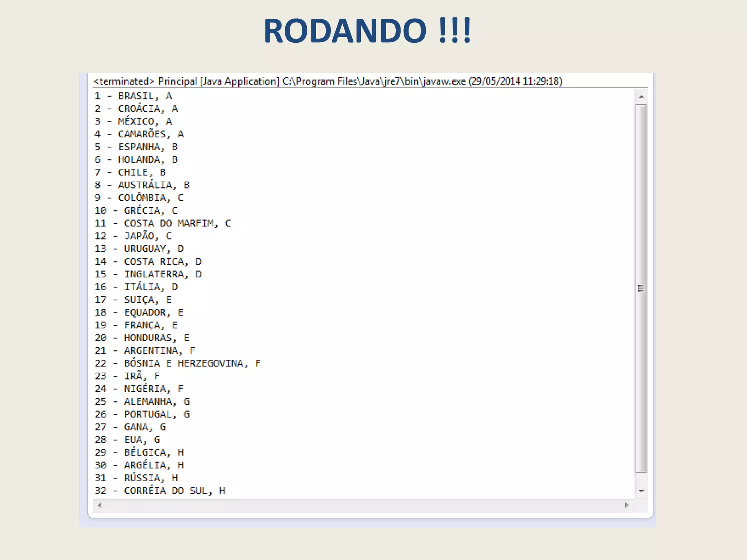This screenshot has height=560, width=747.
Task: Click the horizontal scrollbar track
Action: click(363, 505)
